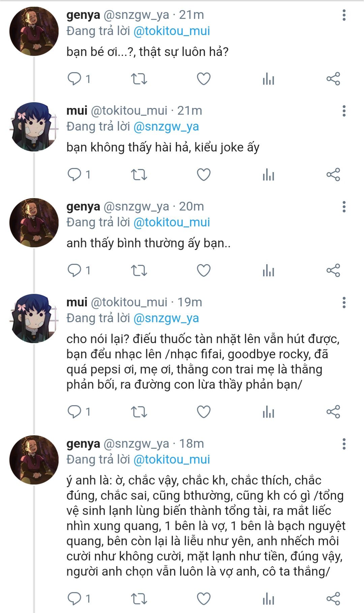Open more options on genya's 21m tweet
The image size is (364, 613).
point(344,15)
